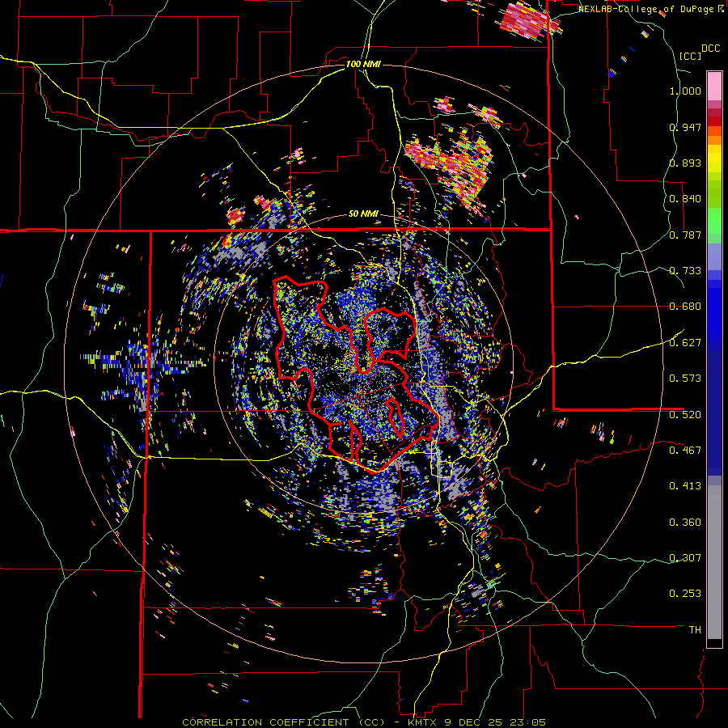
Task: Select the 0.627 legend value
Action: click(x=685, y=343)
